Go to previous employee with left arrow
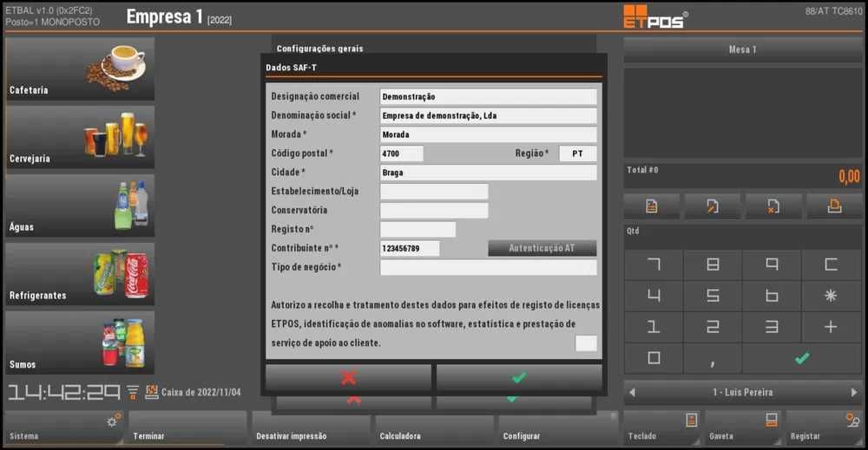This screenshot has width=868, height=450. (632, 393)
